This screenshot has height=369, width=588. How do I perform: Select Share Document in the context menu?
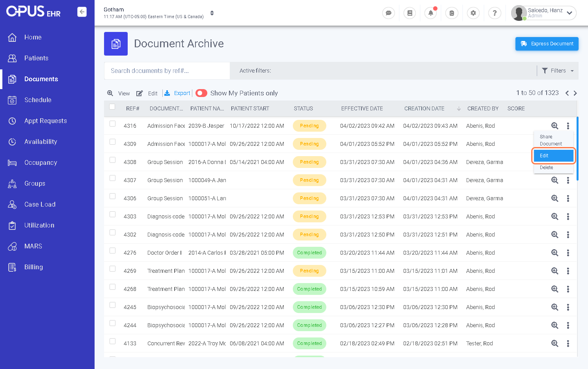[x=553, y=140]
